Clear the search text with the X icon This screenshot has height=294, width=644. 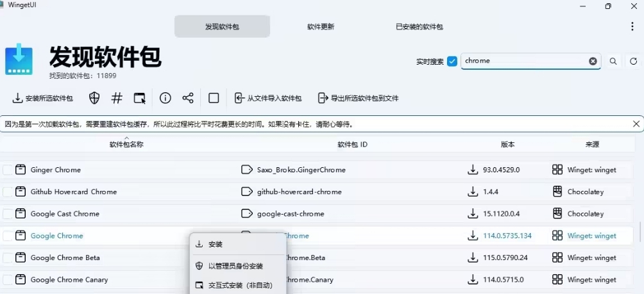pyautogui.click(x=593, y=61)
